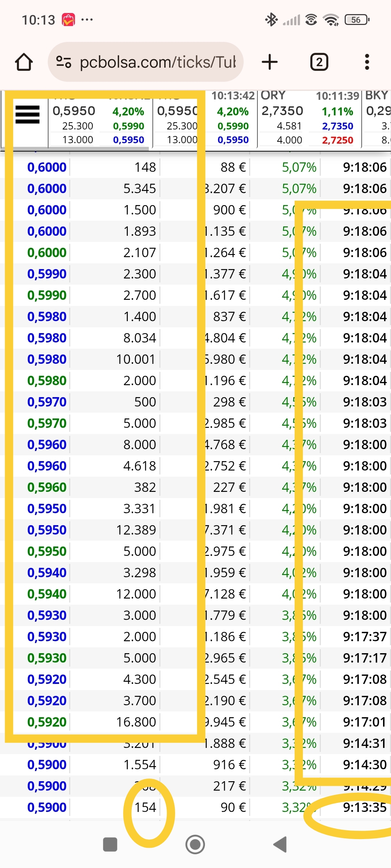391x868 pixels.
Task: Select volume cell 3.331
Action: (x=140, y=509)
